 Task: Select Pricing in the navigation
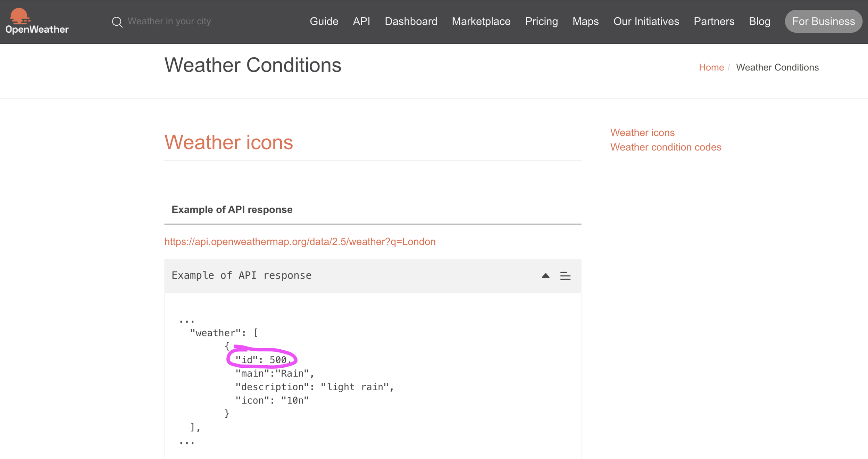pyautogui.click(x=542, y=22)
